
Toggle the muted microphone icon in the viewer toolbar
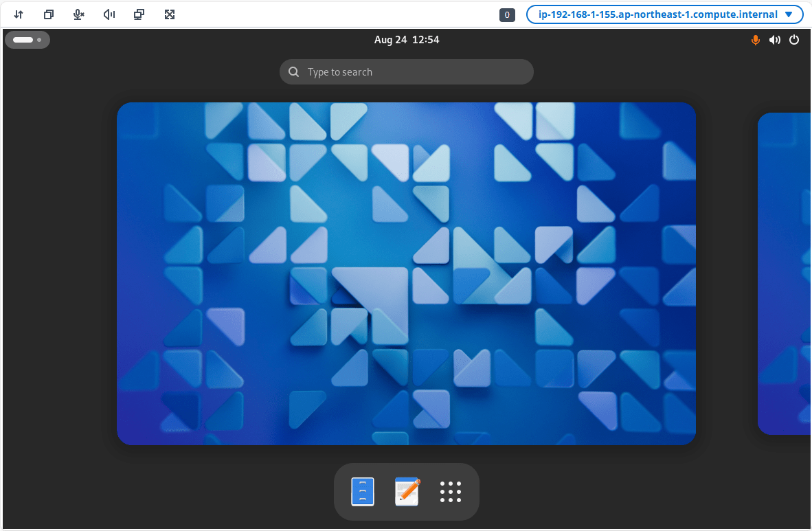click(79, 14)
